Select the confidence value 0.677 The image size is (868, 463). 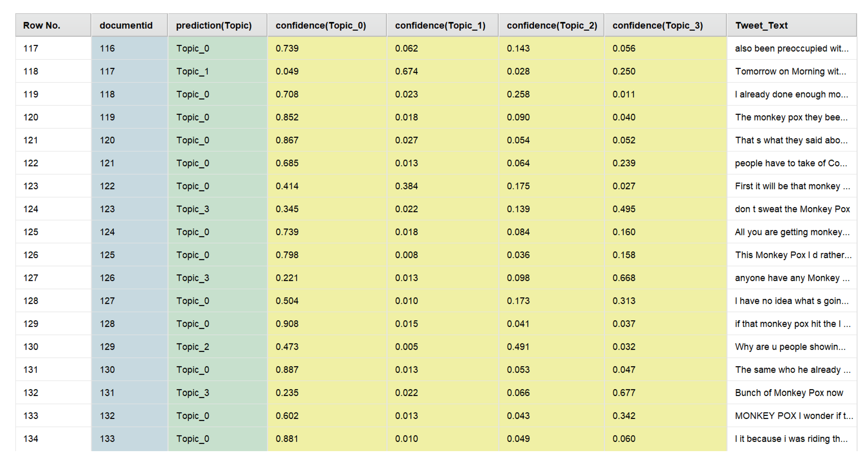coord(624,393)
